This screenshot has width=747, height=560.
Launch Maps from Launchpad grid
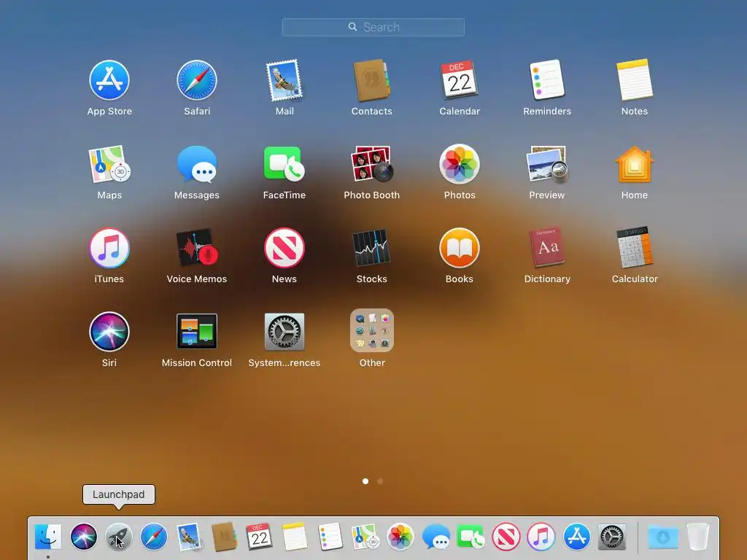pos(109,164)
